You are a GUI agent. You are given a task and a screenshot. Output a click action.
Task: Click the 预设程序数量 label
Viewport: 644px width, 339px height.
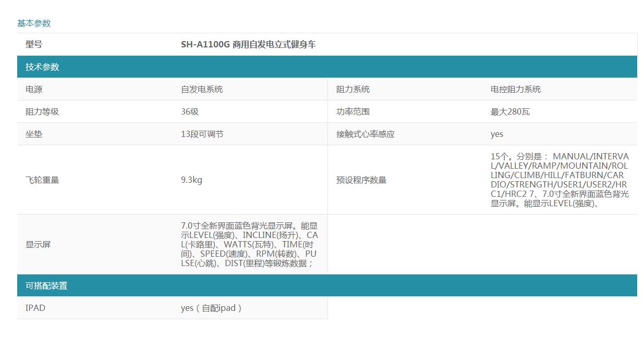pos(361,180)
